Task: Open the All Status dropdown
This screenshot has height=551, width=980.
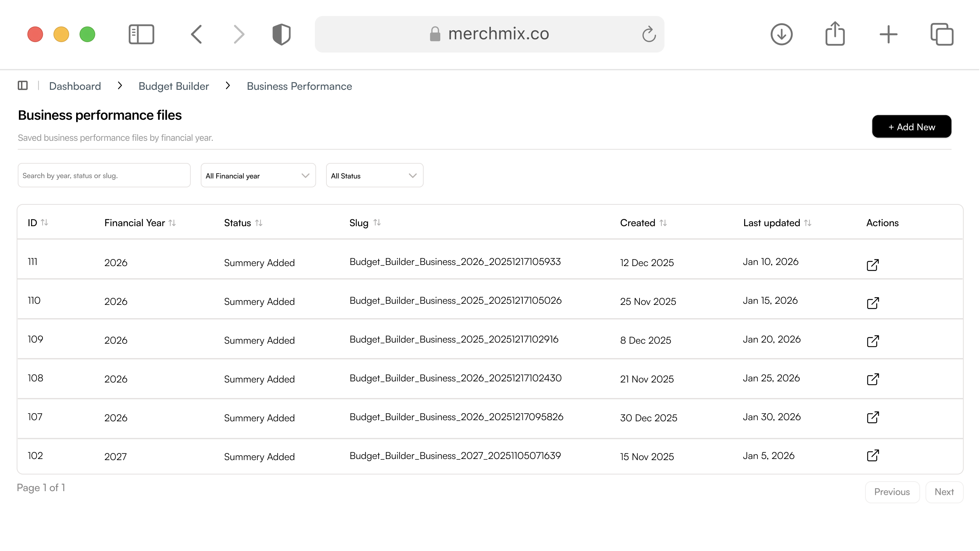Action: pos(374,175)
